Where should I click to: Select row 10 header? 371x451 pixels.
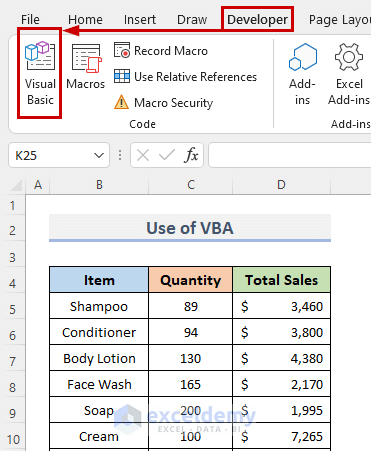point(13,439)
